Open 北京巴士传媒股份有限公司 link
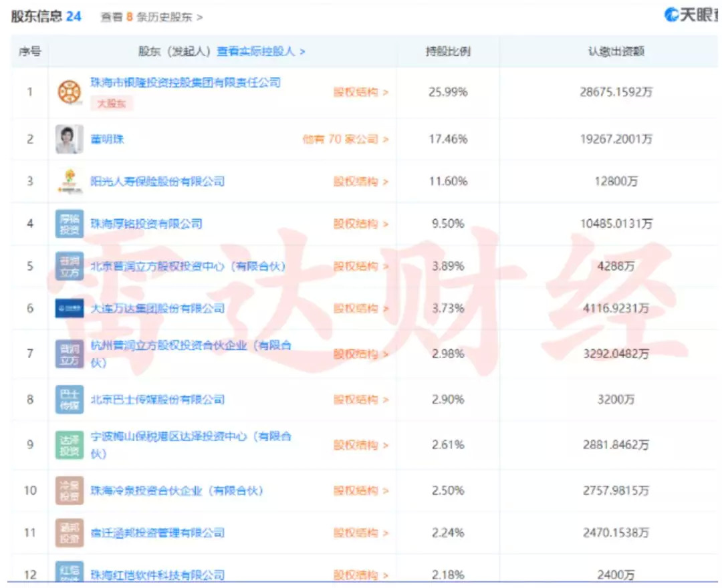This screenshot has height=588, width=722. pos(158,400)
